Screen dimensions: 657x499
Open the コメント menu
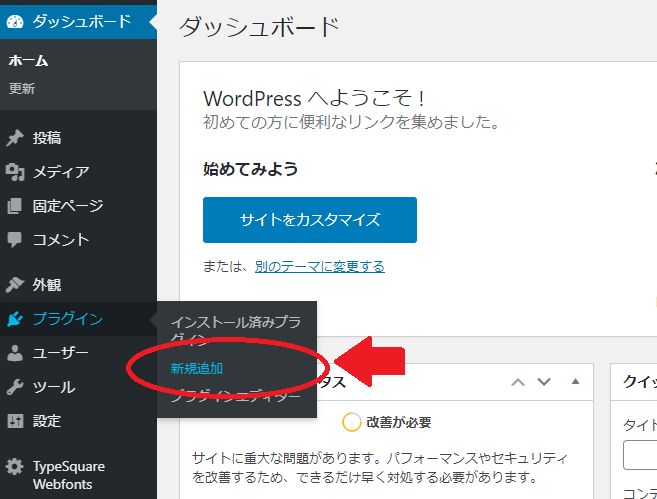click(78, 240)
